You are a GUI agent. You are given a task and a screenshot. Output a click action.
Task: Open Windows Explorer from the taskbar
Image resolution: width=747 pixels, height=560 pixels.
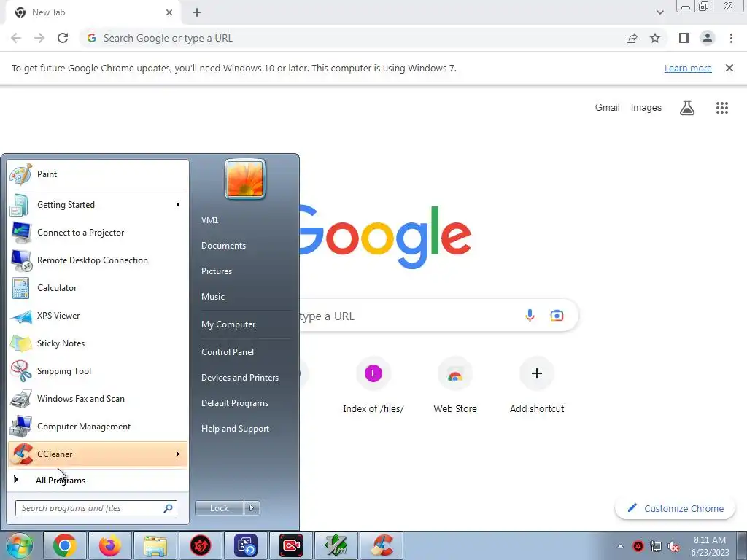click(155, 545)
